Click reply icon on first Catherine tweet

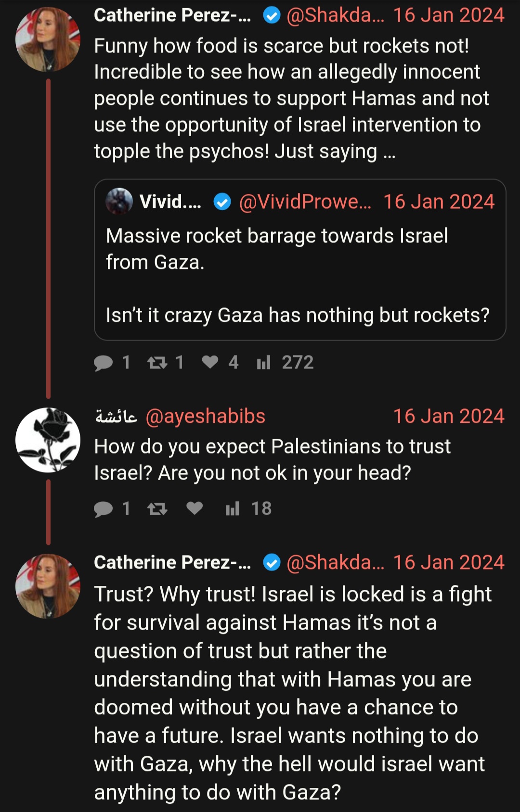coord(103,363)
